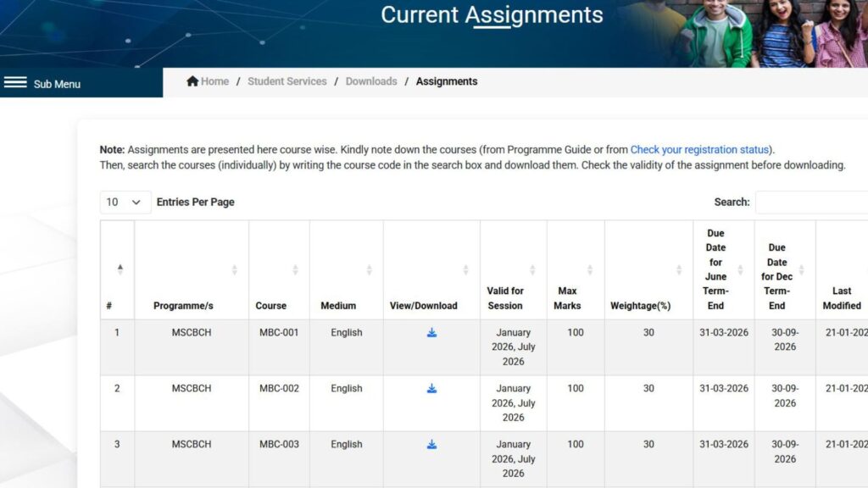The height and width of the screenshot is (488, 868).
Task: Toggle sorting on the Weightage(%) column
Action: click(678, 269)
